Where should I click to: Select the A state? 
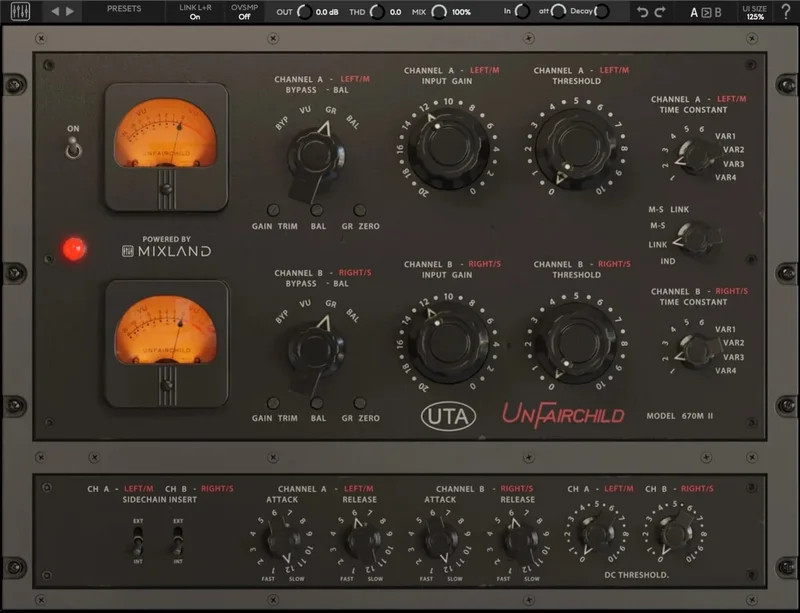point(694,13)
